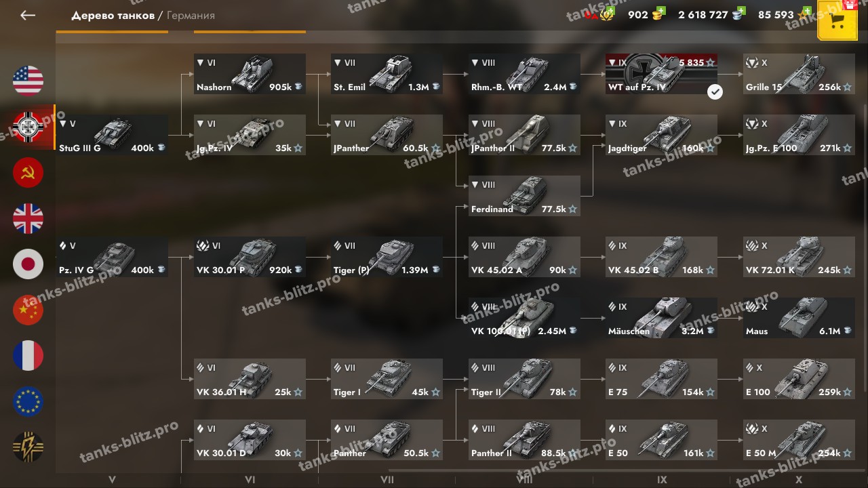The width and height of the screenshot is (868, 488).
Task: Choose the European nation flag icon
Action: (28, 401)
